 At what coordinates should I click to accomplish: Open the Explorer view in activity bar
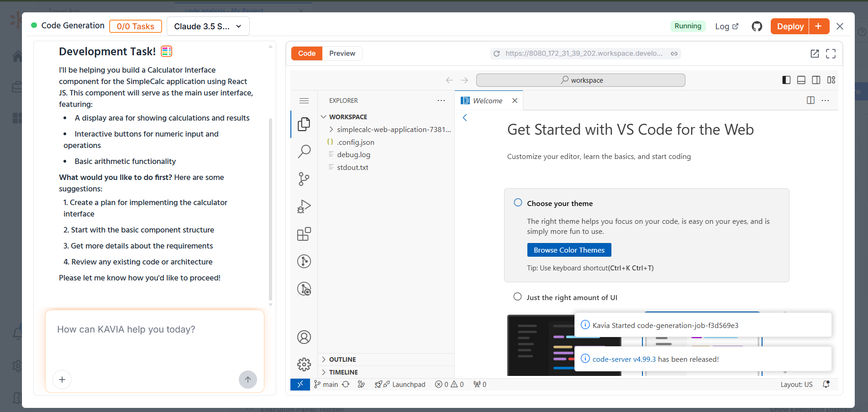point(304,124)
